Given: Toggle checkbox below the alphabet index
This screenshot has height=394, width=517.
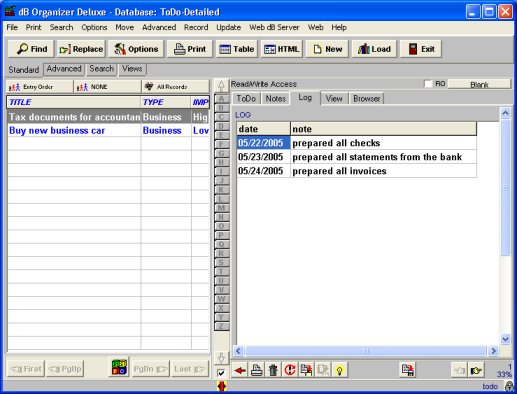Looking at the screenshot, I should tap(221, 373).
